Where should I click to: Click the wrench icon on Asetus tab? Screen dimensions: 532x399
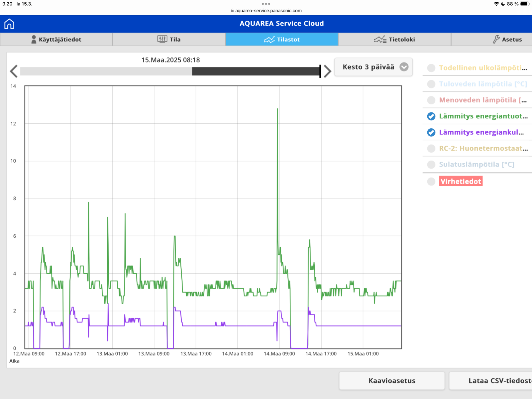(496, 39)
